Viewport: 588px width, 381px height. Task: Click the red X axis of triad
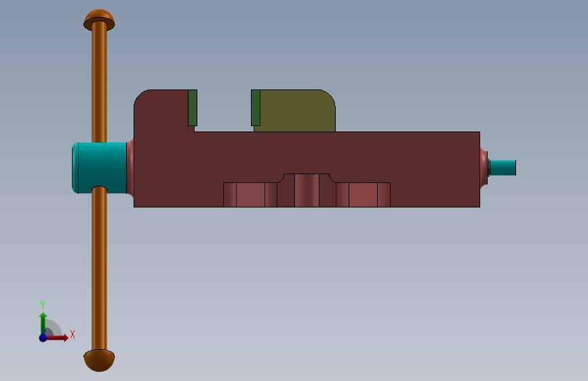pyautogui.click(x=57, y=338)
